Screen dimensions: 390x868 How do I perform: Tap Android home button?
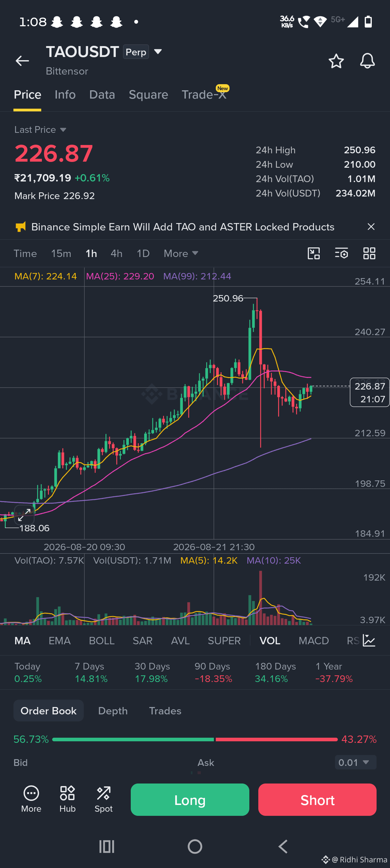[195, 847]
